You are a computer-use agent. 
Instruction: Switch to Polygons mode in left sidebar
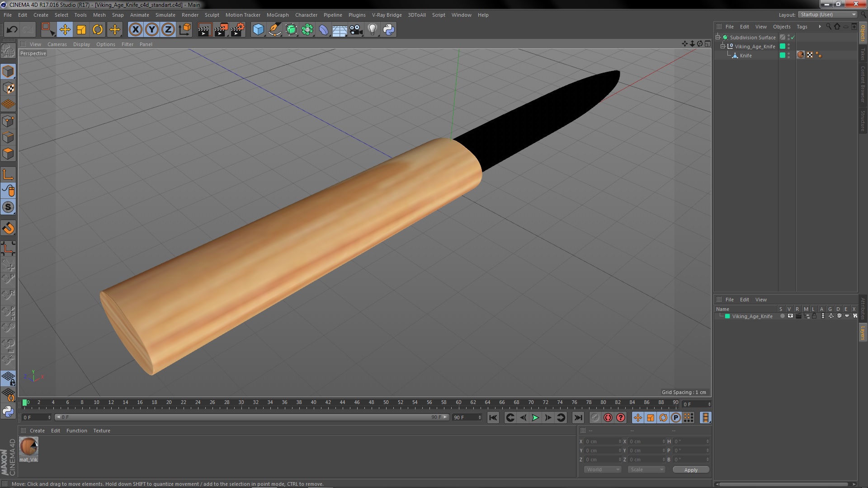click(8, 154)
